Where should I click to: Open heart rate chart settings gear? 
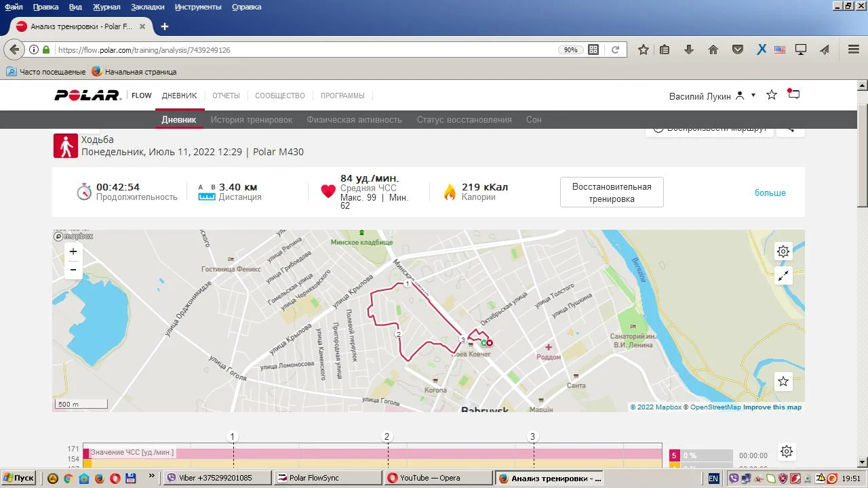coord(786,451)
